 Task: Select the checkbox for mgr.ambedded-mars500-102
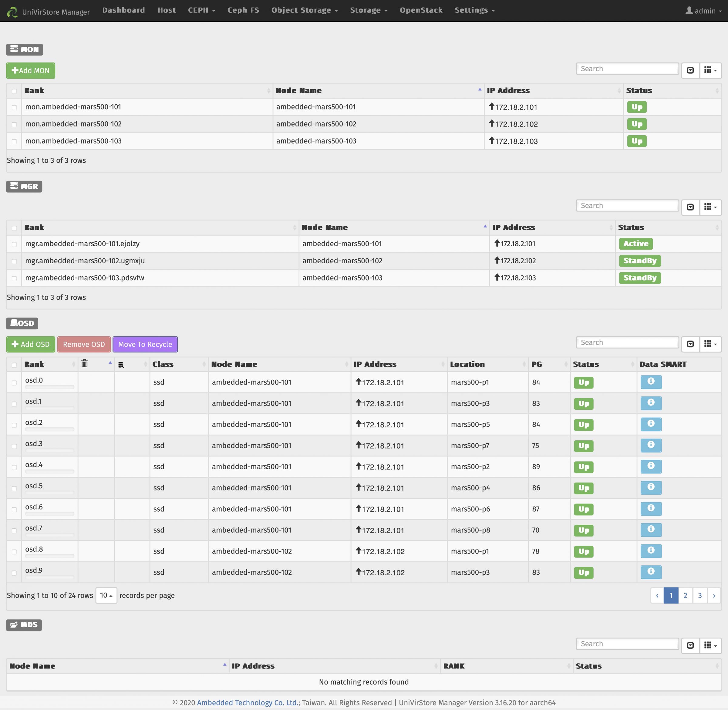(x=14, y=261)
